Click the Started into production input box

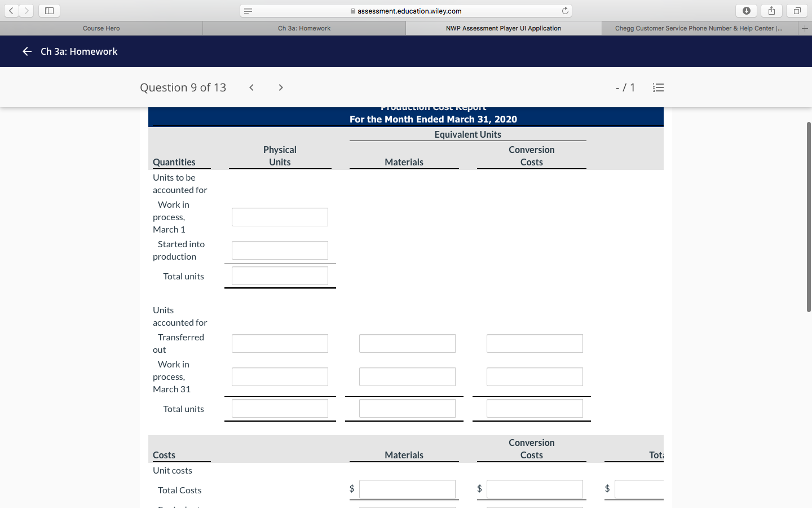[x=280, y=250]
